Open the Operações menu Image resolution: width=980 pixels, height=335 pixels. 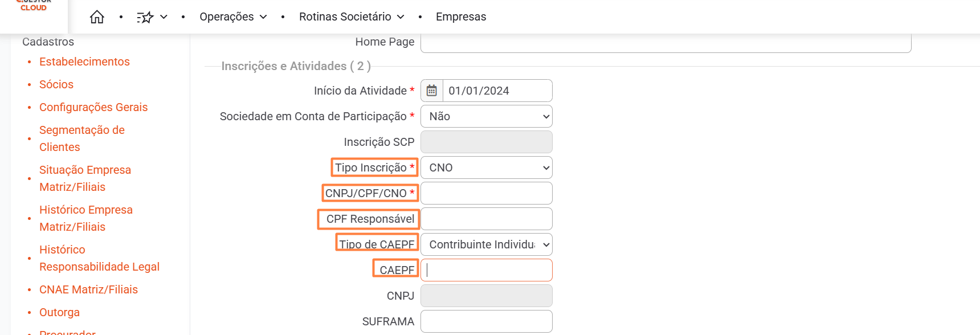[233, 17]
